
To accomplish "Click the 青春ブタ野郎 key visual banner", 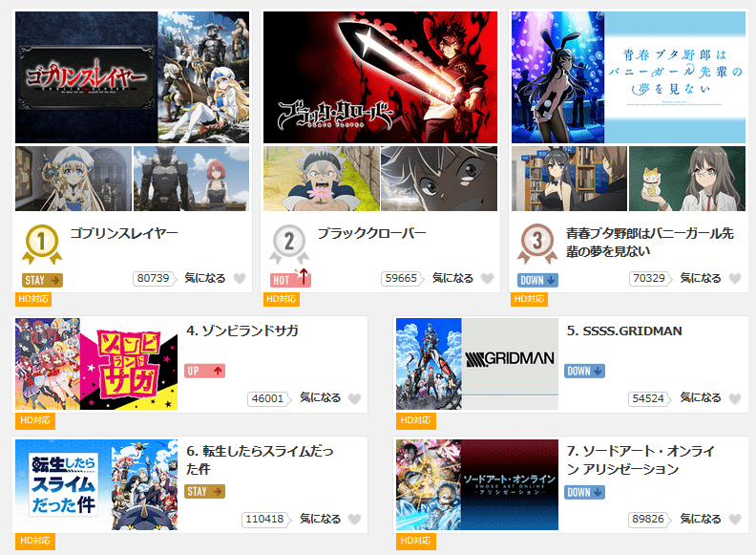I will point(628,77).
